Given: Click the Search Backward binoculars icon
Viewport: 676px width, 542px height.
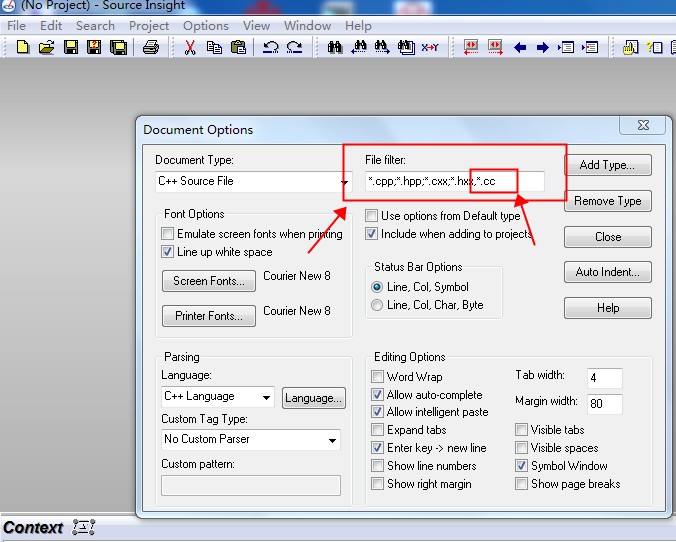Looking at the screenshot, I should [x=359, y=47].
